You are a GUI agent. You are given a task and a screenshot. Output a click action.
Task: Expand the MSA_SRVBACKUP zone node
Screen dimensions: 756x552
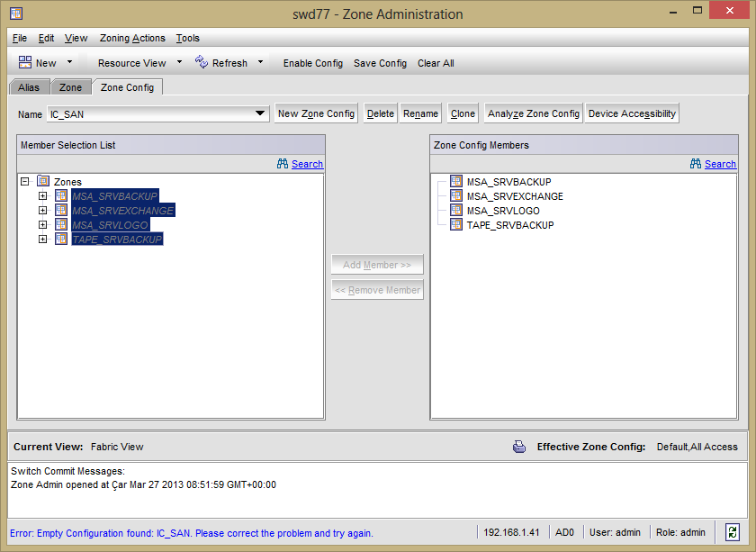[x=43, y=196]
